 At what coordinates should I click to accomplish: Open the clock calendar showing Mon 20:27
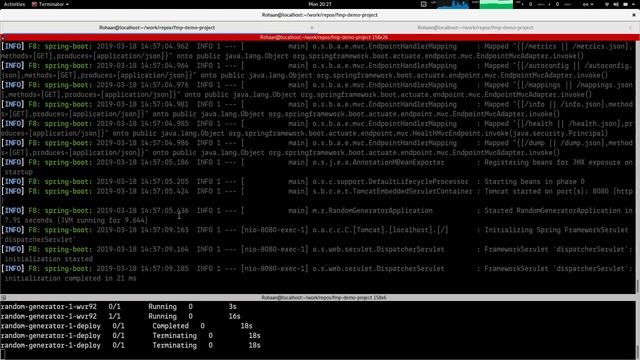point(320,4)
